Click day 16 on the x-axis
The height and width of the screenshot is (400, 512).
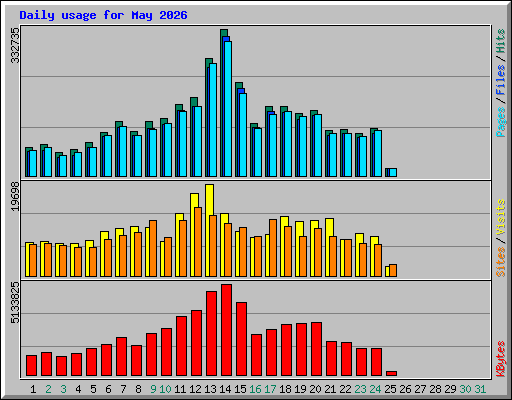point(255,389)
